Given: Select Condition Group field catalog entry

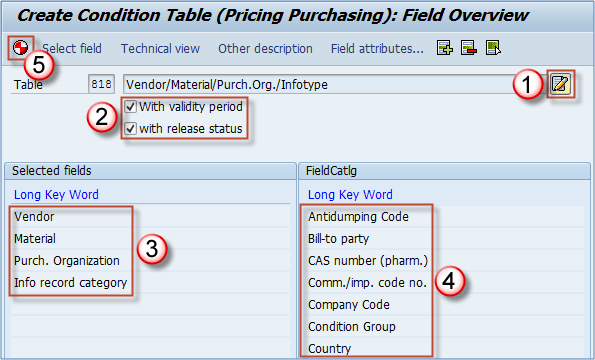Looking at the screenshot, I should (352, 327).
